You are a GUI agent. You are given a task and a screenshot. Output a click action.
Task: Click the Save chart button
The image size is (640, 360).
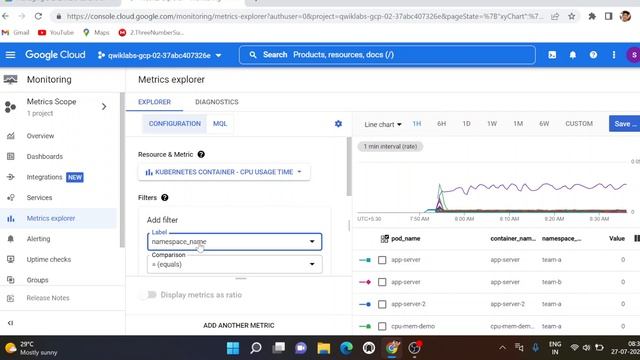click(x=624, y=124)
